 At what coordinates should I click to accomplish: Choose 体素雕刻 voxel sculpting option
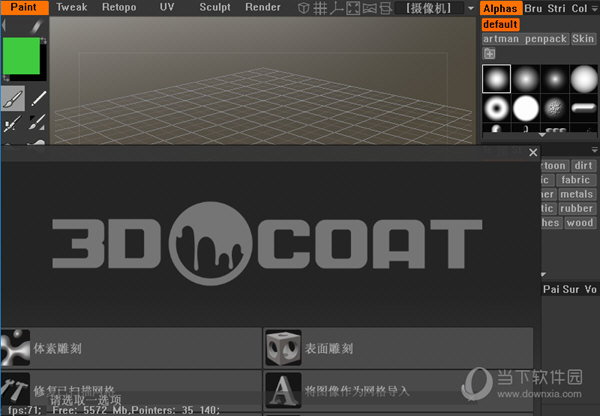tap(131, 348)
